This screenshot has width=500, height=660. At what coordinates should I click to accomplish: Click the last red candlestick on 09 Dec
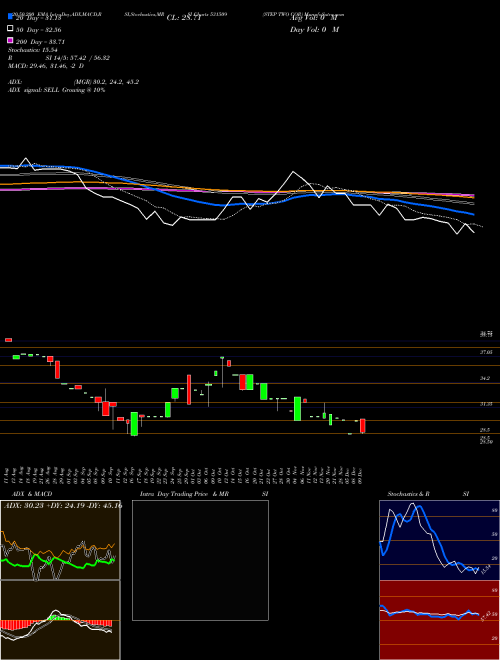pyautogui.click(x=363, y=426)
